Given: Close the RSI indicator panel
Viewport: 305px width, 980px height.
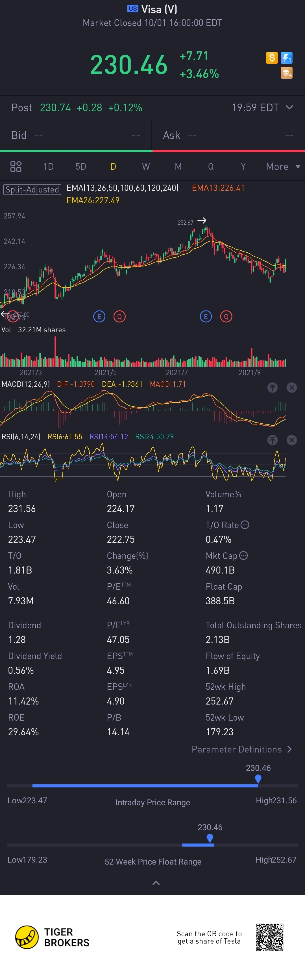Looking at the screenshot, I should tap(292, 440).
